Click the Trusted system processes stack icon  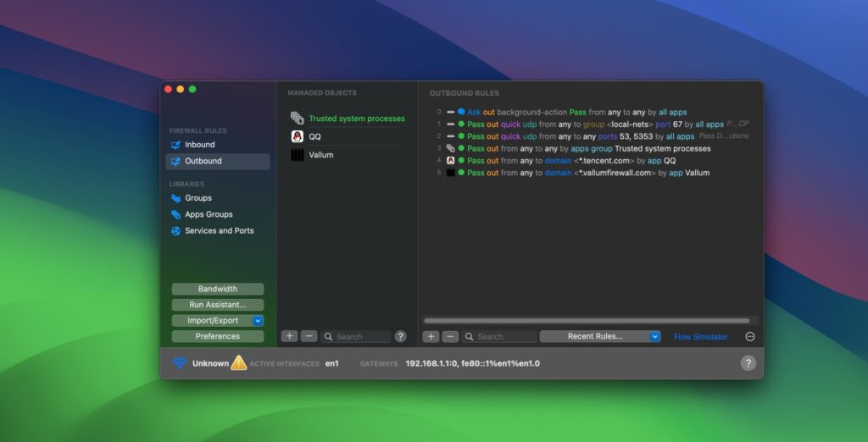coord(298,119)
